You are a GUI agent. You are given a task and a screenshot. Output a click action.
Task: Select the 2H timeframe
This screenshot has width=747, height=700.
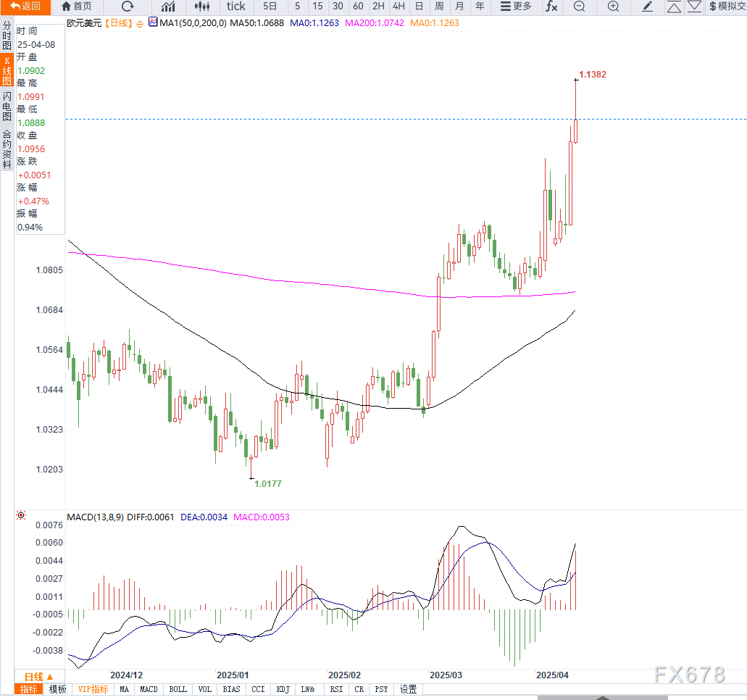pos(379,7)
